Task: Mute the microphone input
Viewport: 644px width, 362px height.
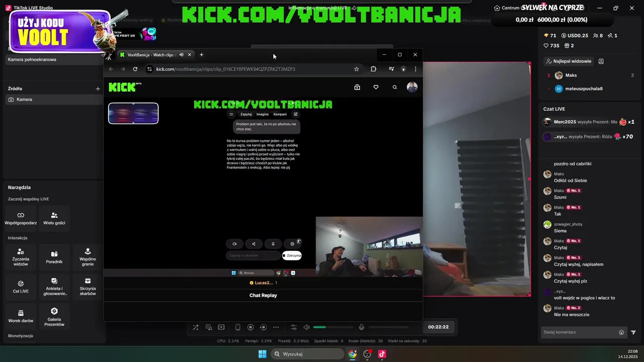Action: point(361,327)
